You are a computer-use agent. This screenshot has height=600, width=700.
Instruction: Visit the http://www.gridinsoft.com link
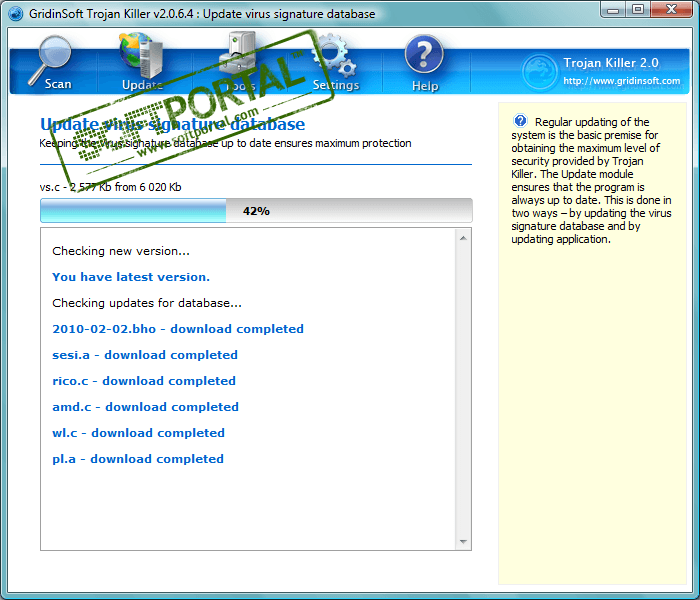pyautogui.click(x=621, y=81)
